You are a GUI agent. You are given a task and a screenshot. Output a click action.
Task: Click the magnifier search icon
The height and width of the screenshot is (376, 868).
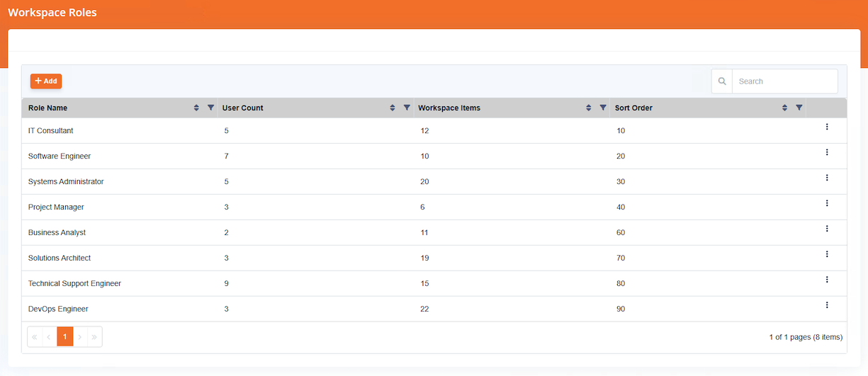(722, 81)
